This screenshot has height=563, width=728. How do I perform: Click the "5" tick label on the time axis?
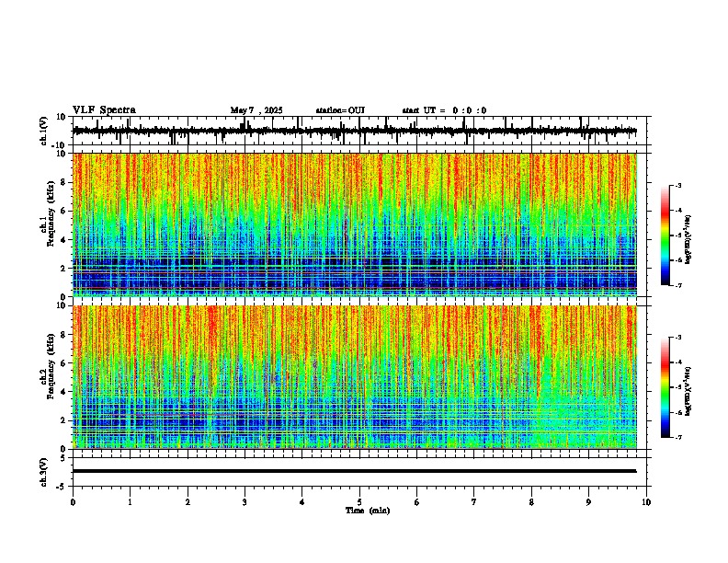click(x=359, y=502)
